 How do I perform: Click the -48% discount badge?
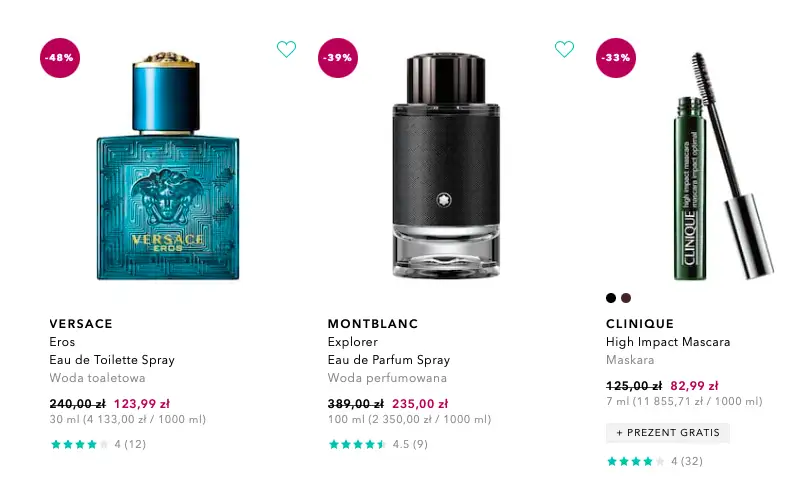[60, 58]
